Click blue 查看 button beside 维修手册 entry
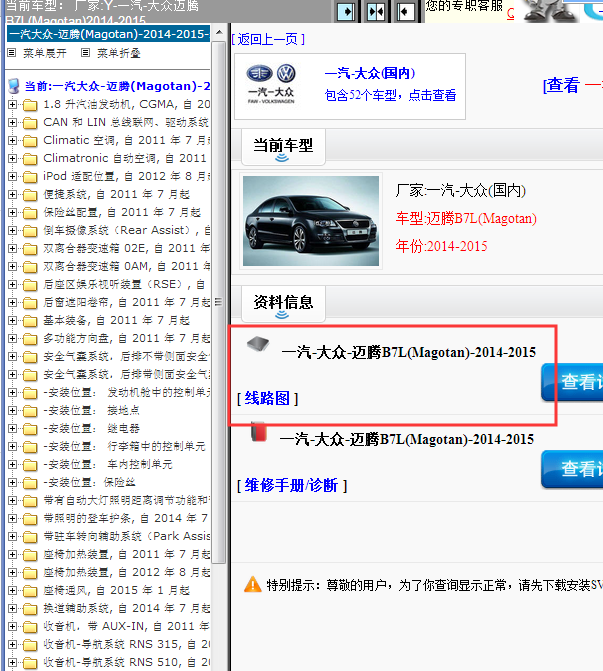603x671 pixels. [572, 469]
